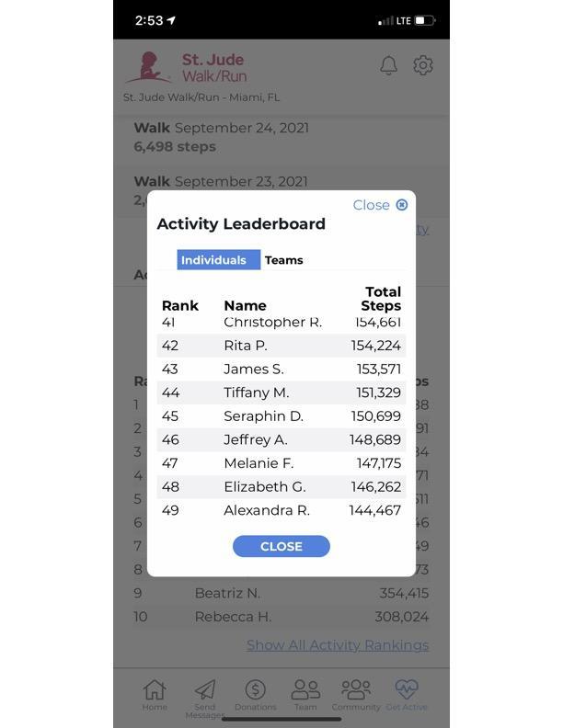This screenshot has height=728, width=563.
Task: Open settings gear icon
Action: 423,65
